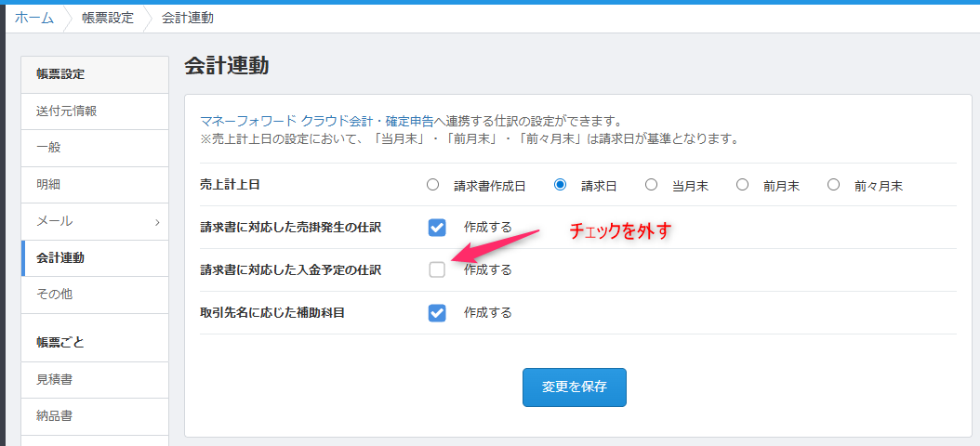Image resolution: width=980 pixels, height=446 pixels.
Task: Choose 当月末 for 売上計上日
Action: click(651, 185)
